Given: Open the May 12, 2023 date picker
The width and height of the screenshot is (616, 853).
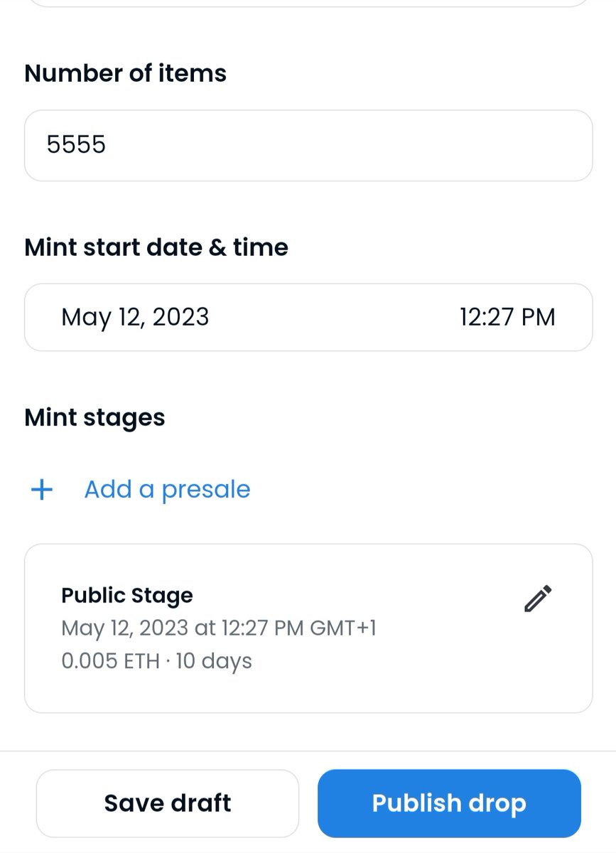Looking at the screenshot, I should point(135,316).
